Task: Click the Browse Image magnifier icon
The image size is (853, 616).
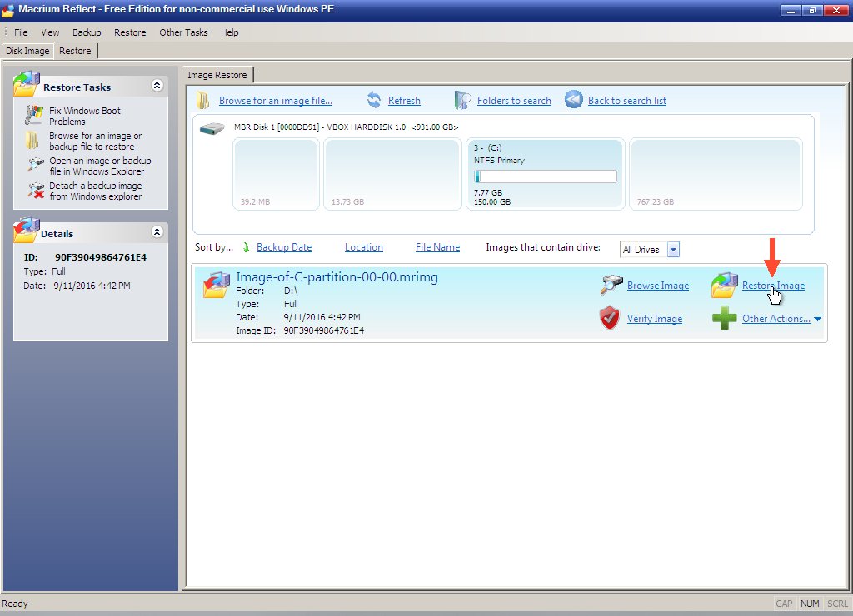Action: (611, 286)
